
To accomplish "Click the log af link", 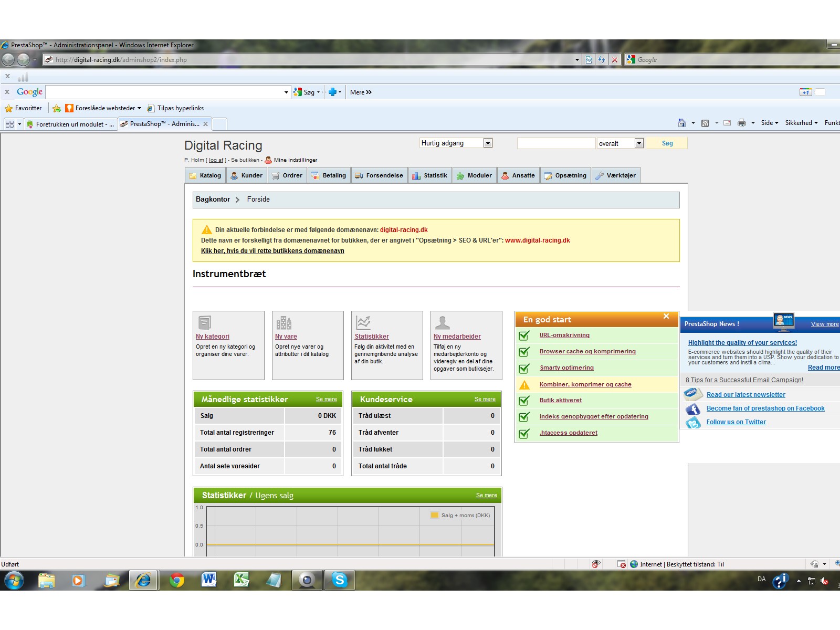I will [x=216, y=160].
